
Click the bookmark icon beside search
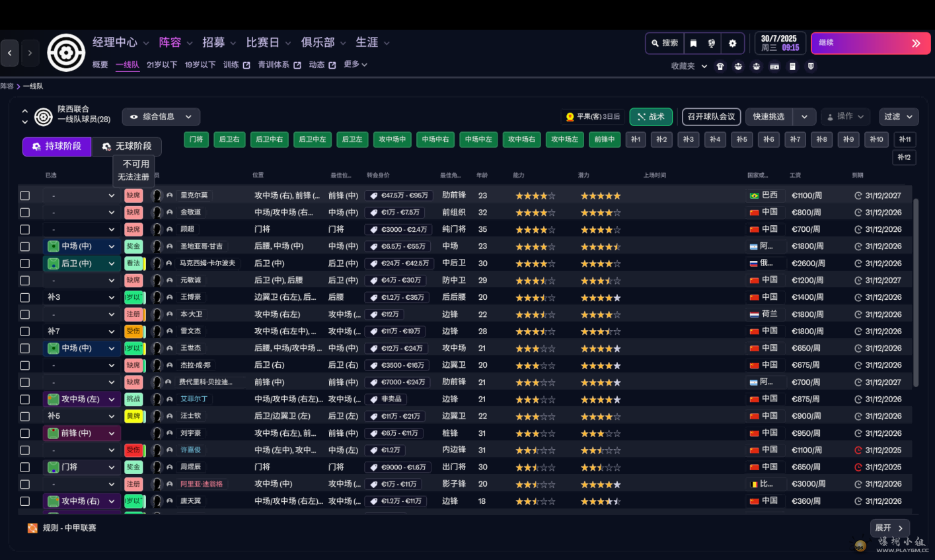[x=693, y=44]
